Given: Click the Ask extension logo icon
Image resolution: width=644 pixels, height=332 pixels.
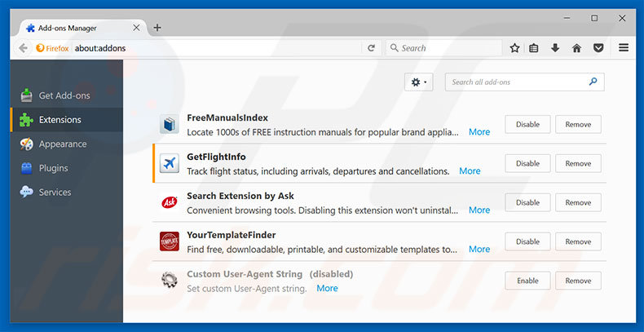Looking at the screenshot, I should click(x=170, y=202).
